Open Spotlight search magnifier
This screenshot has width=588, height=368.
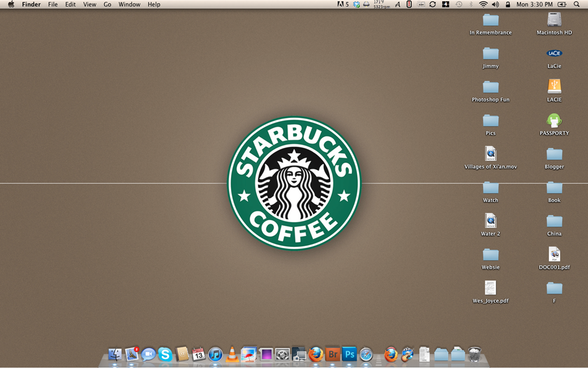click(x=577, y=5)
